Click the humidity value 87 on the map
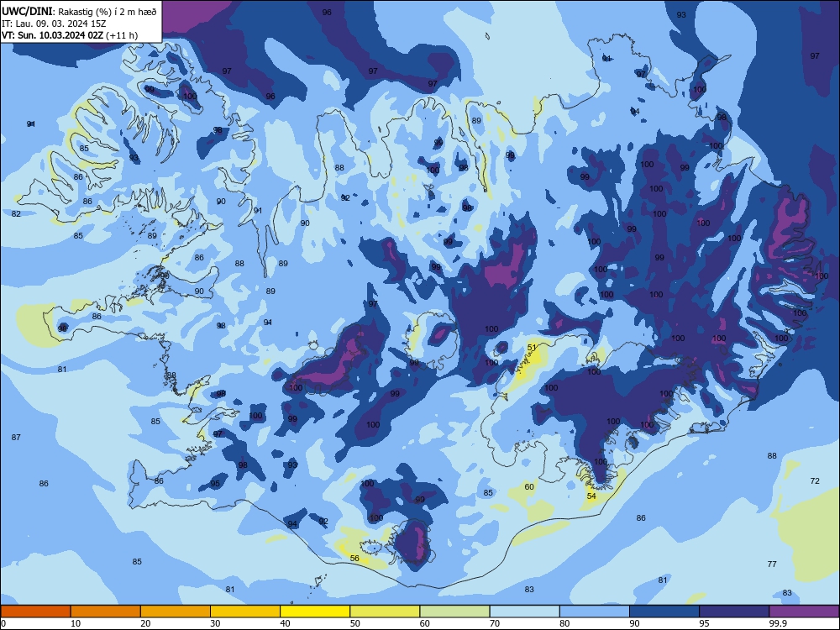The height and width of the screenshot is (630, 840). 16,437
